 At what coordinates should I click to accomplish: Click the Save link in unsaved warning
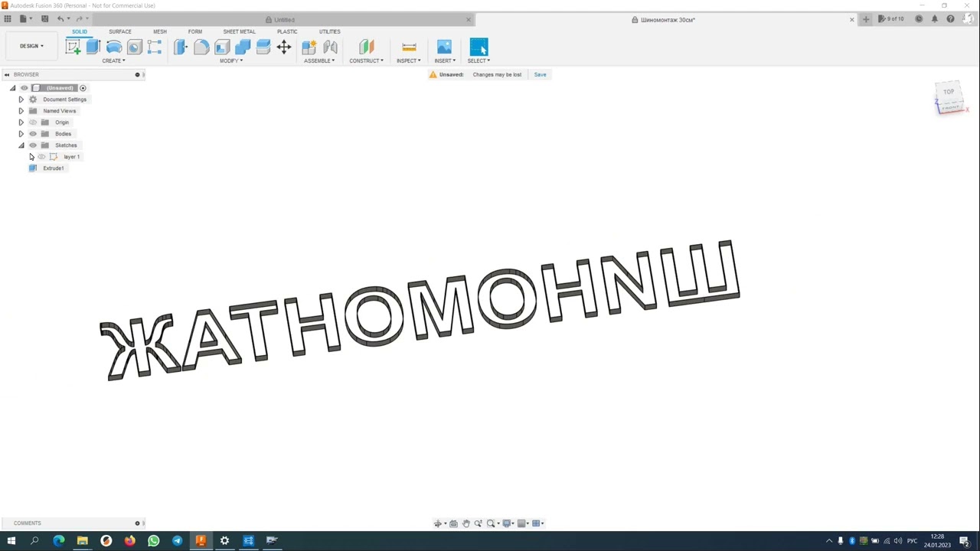[541, 74]
